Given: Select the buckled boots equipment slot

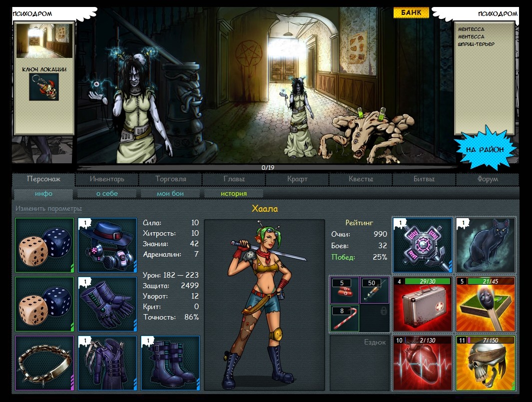Looking at the screenshot, I should point(170,363).
